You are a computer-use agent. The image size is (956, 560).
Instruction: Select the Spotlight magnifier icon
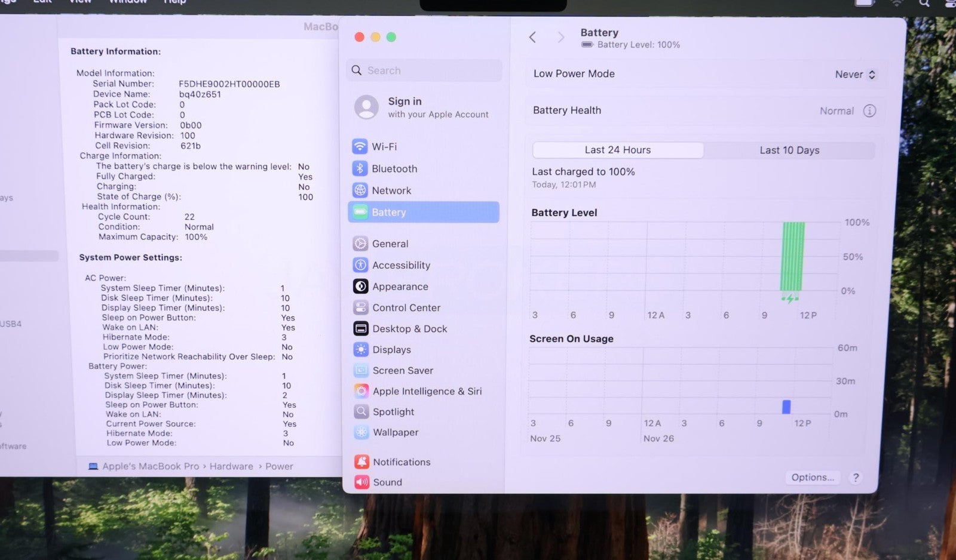click(361, 411)
